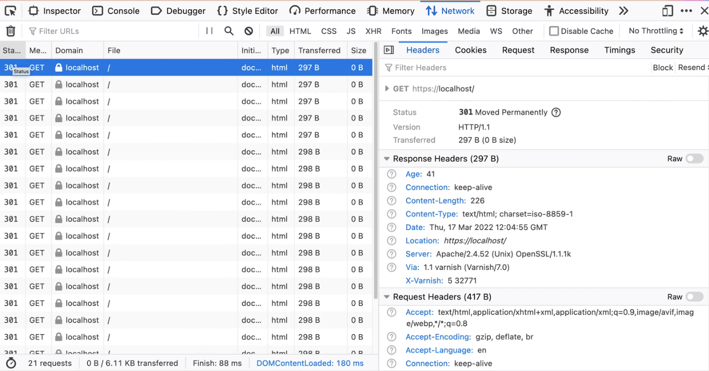Filter requests by CSS
The height and width of the screenshot is (371, 709).
[x=329, y=31]
